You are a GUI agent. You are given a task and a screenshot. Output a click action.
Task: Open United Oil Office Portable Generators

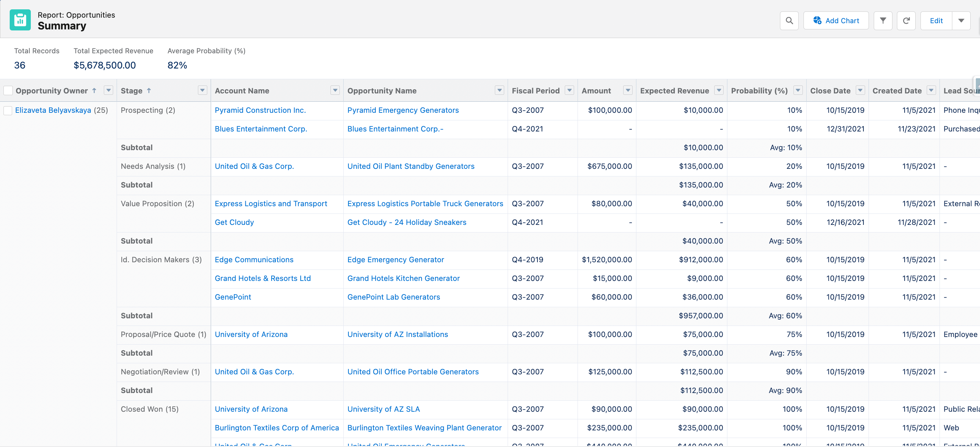coord(413,372)
